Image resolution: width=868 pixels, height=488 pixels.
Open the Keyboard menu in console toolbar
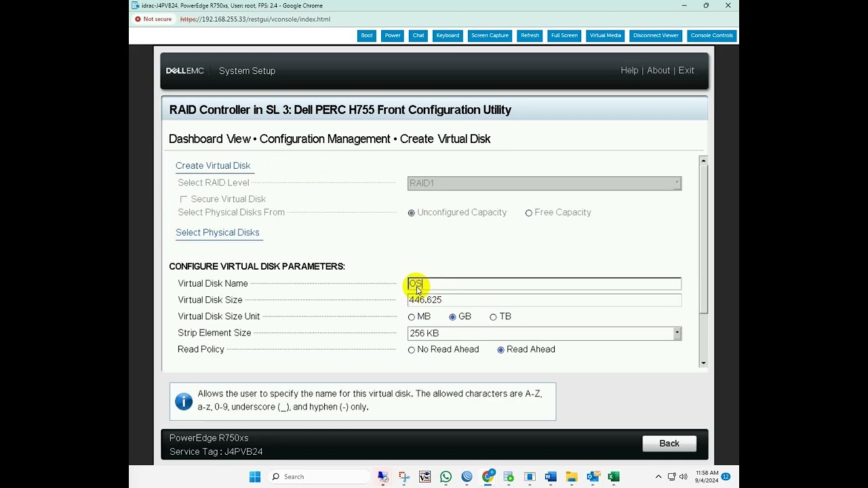448,35
